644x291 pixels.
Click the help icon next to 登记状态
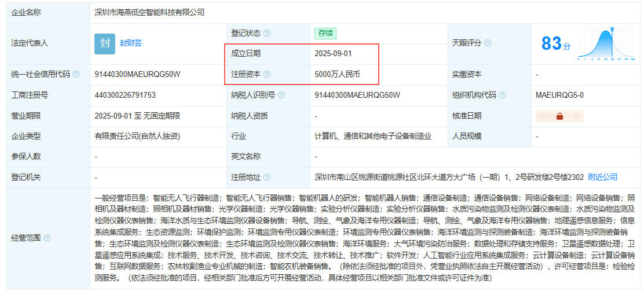pyautogui.click(x=267, y=33)
